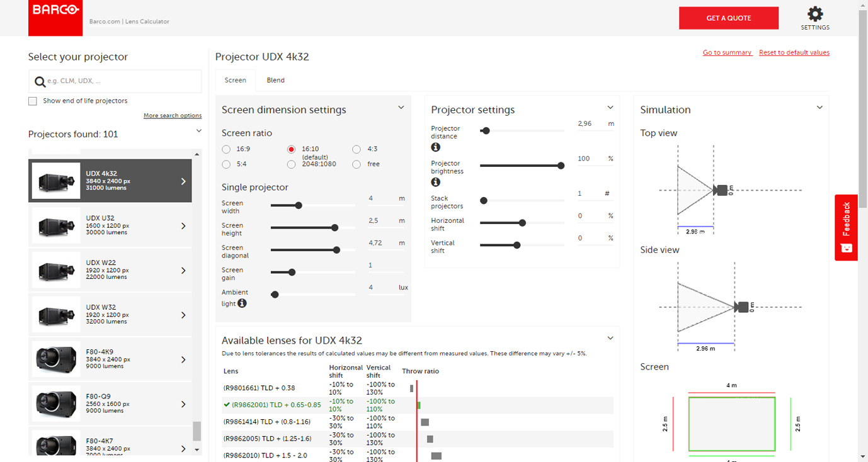Collapse the Projector settings panel
The height and width of the screenshot is (462, 868).
tap(610, 108)
